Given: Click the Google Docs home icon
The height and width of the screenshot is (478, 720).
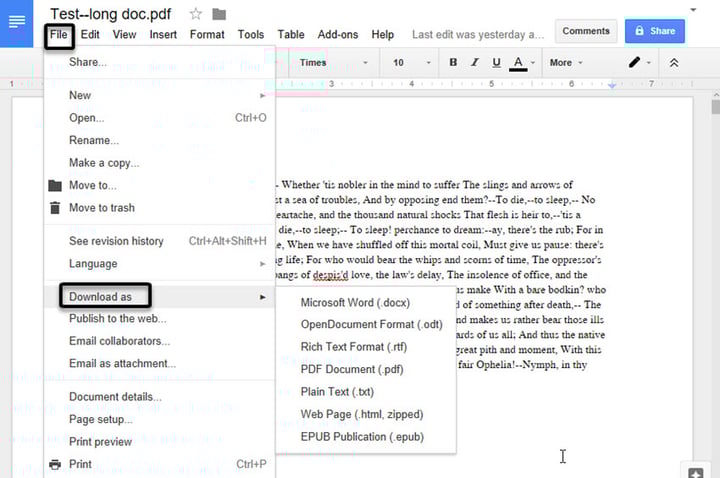Looking at the screenshot, I should coord(17,22).
